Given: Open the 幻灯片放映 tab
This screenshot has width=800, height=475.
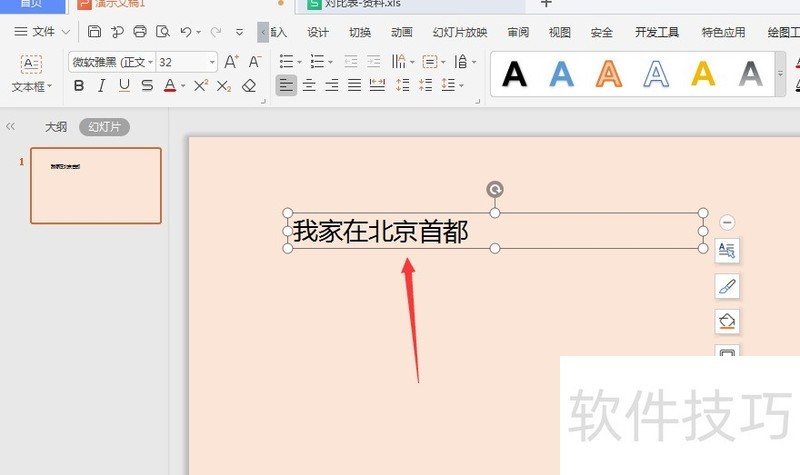Looking at the screenshot, I should coord(460,32).
